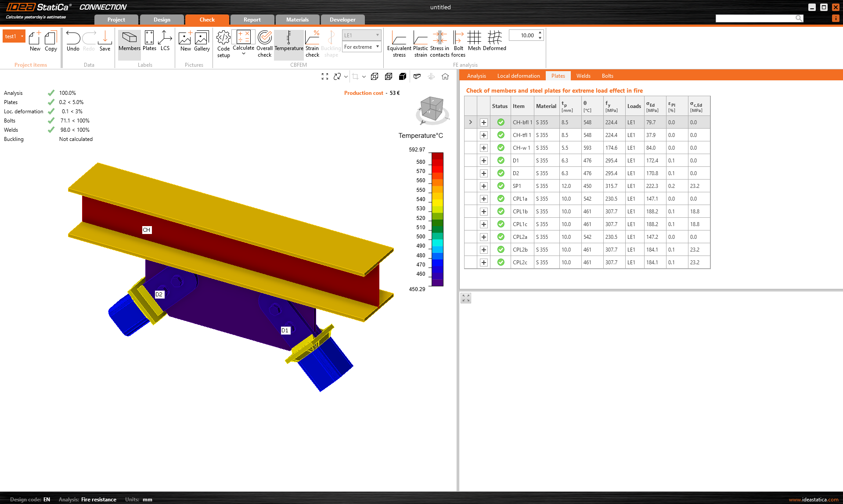
Task: Zoom to fit the model view
Action: pos(325,76)
